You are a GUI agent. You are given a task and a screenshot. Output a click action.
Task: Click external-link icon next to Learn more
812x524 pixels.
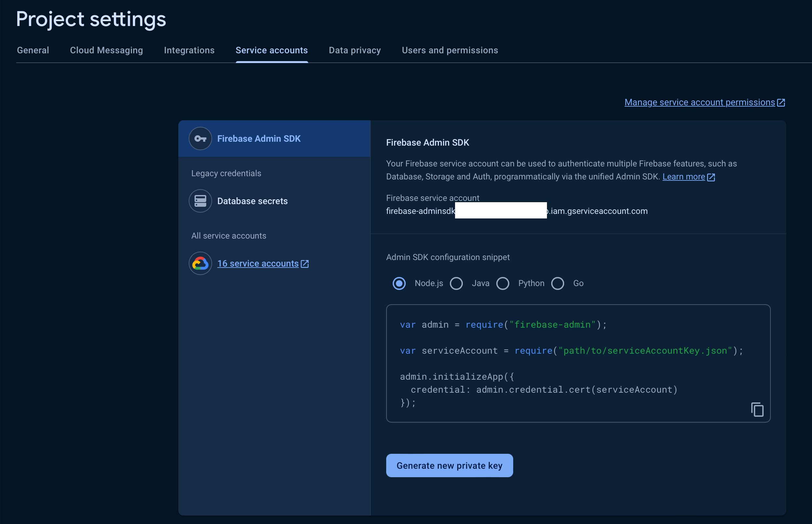(711, 177)
